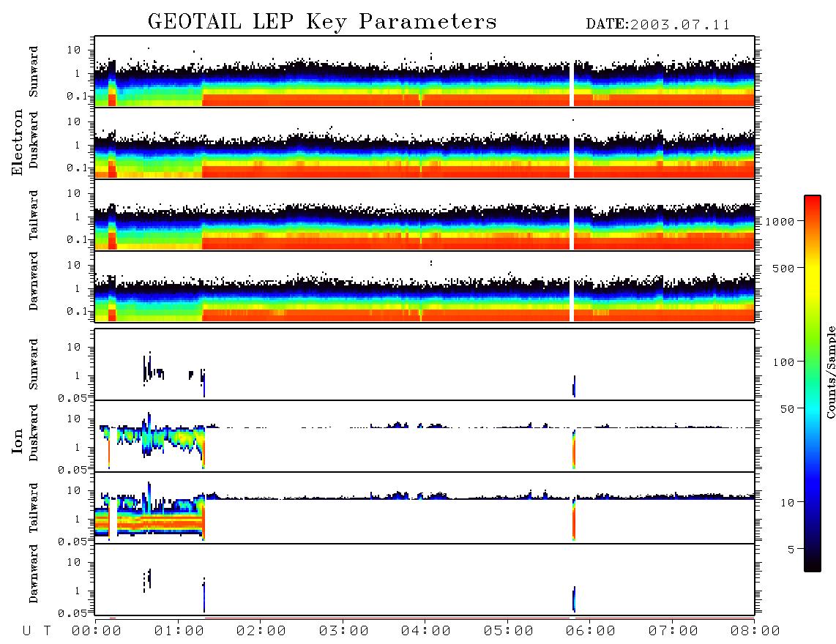Select the 03:00 time tick label
This screenshot has width=836, height=644.
343,632
